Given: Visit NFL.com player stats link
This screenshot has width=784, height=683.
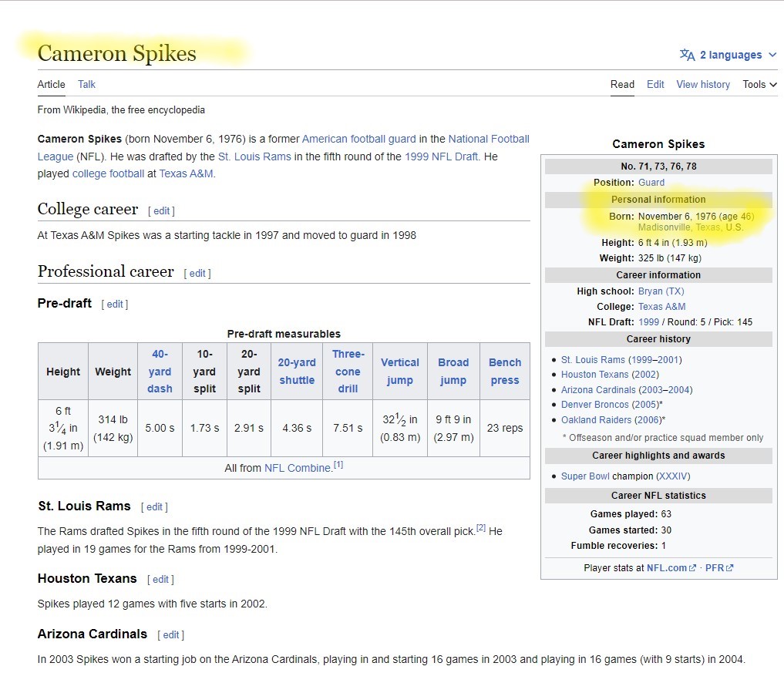Looking at the screenshot, I should click(x=667, y=568).
